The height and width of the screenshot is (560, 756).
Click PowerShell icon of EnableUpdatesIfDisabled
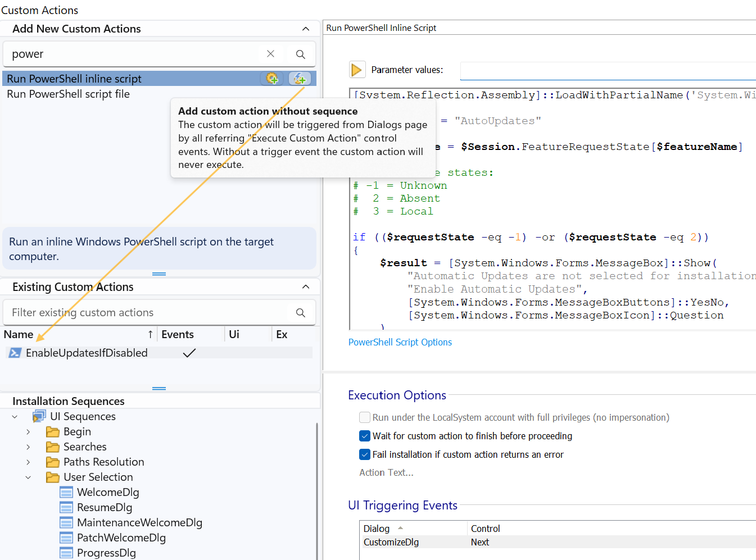click(15, 353)
